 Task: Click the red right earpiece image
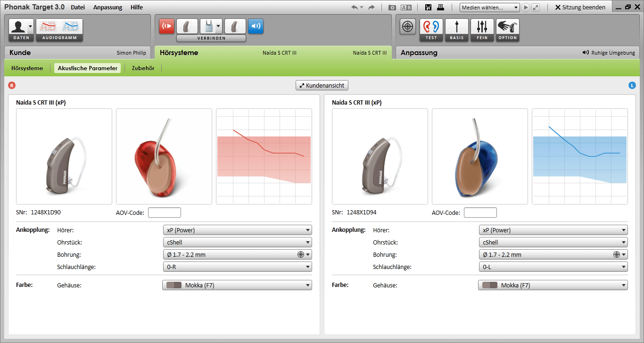(164, 156)
